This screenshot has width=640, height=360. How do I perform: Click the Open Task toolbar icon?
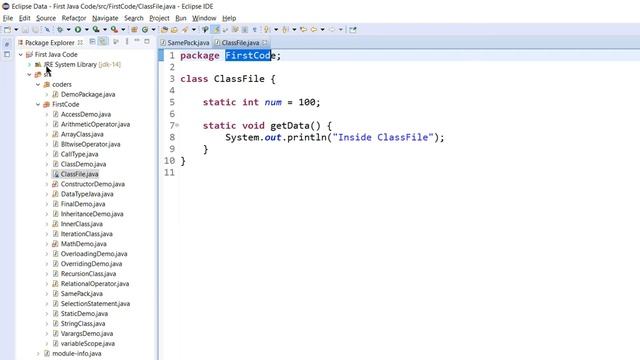[x=174, y=29]
